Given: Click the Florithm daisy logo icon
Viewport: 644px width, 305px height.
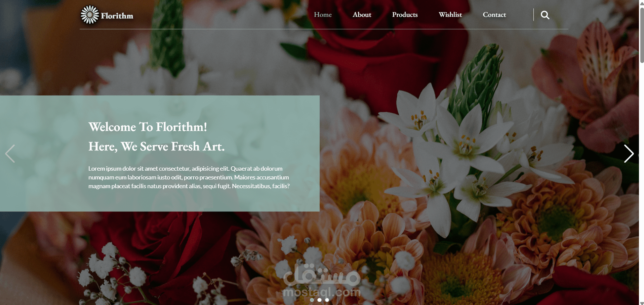Looking at the screenshot, I should 90,15.
